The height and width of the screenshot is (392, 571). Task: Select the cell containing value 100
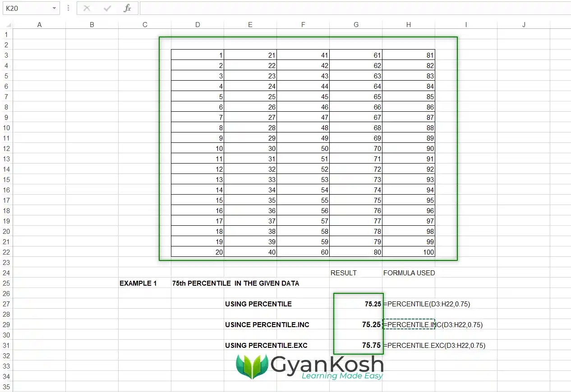coord(408,252)
